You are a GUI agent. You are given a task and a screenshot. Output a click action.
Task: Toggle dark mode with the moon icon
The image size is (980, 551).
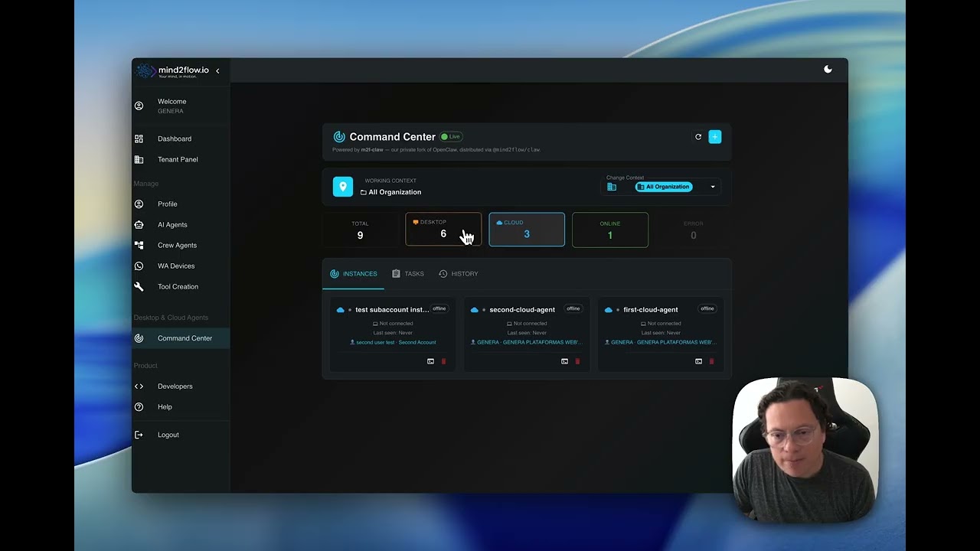tap(828, 70)
